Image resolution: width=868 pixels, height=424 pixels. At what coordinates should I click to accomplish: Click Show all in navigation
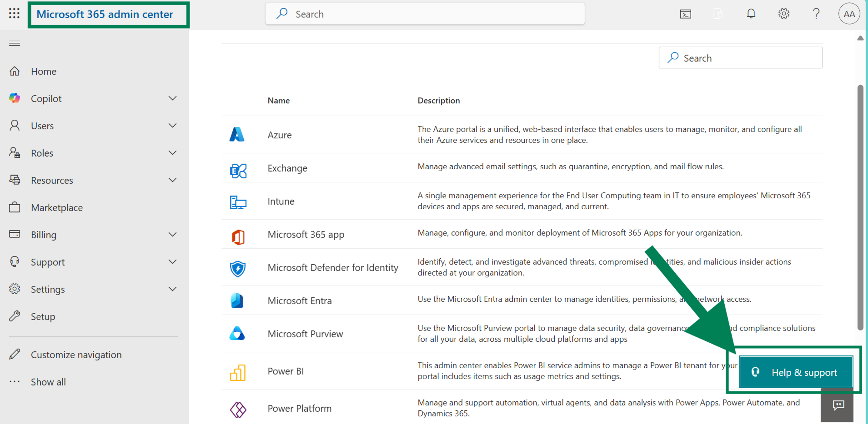click(x=48, y=382)
